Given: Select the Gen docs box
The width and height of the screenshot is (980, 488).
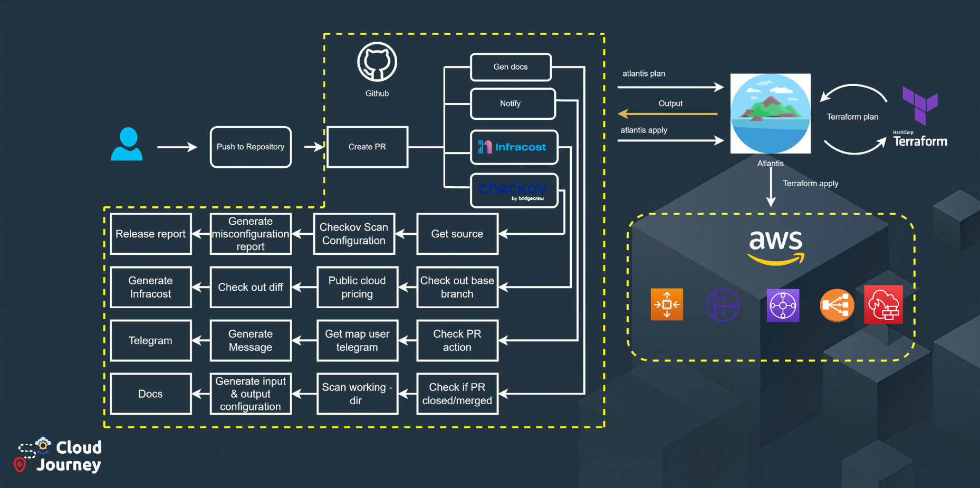Looking at the screenshot, I should tap(511, 67).
